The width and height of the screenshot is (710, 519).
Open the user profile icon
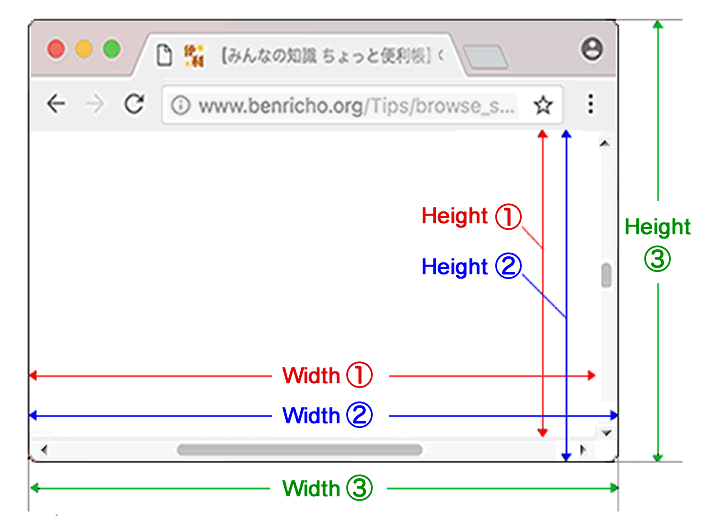point(592,48)
